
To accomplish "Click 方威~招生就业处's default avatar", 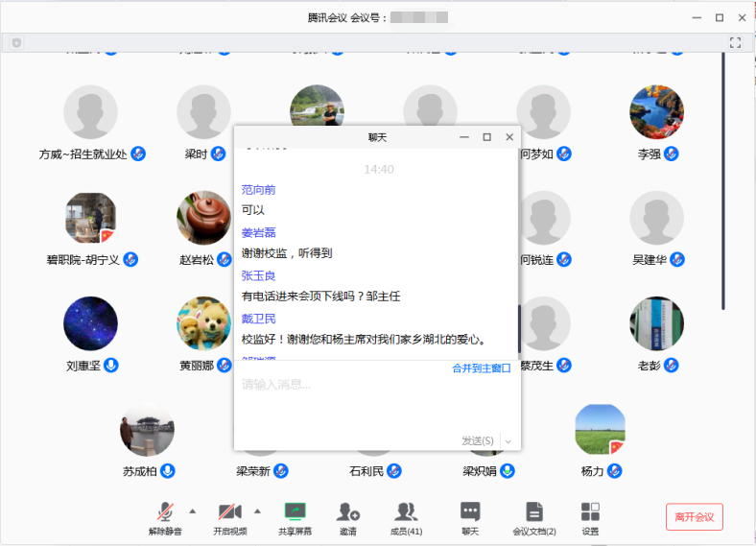I will click(90, 112).
